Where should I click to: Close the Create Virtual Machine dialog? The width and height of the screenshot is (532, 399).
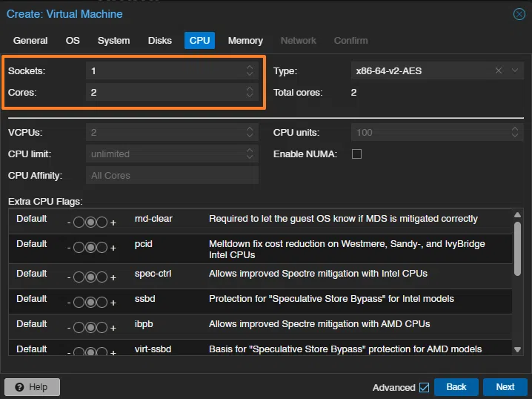pyautogui.click(x=519, y=14)
